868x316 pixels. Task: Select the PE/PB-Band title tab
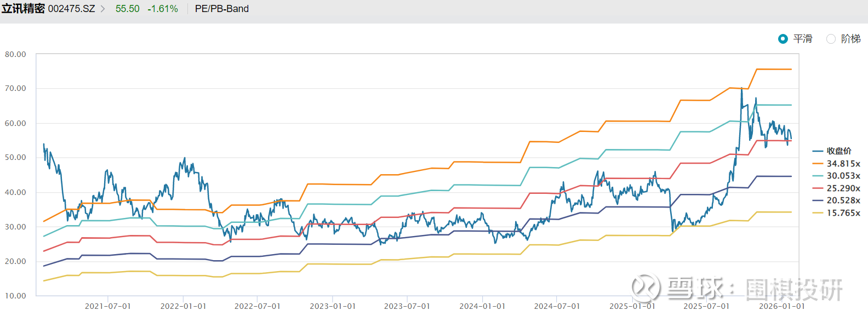[x=221, y=9]
